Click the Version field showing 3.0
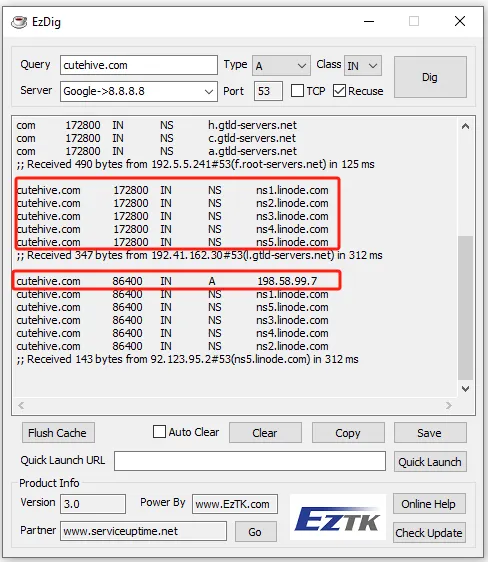The width and height of the screenshot is (488, 562). tap(93, 504)
